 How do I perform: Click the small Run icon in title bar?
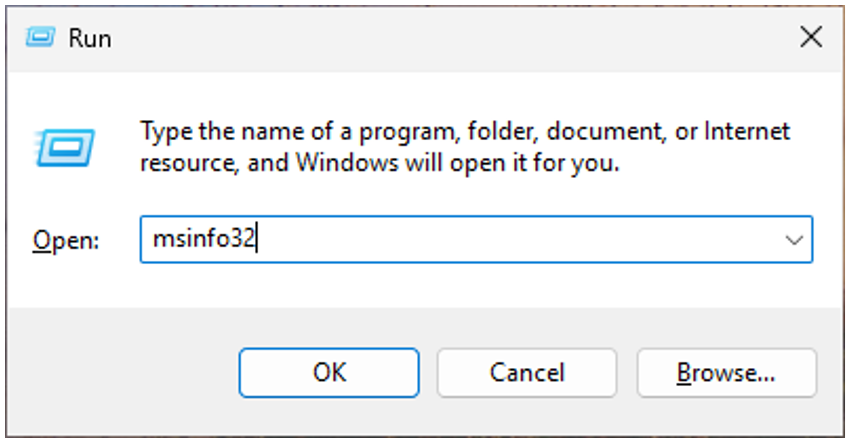coord(38,38)
